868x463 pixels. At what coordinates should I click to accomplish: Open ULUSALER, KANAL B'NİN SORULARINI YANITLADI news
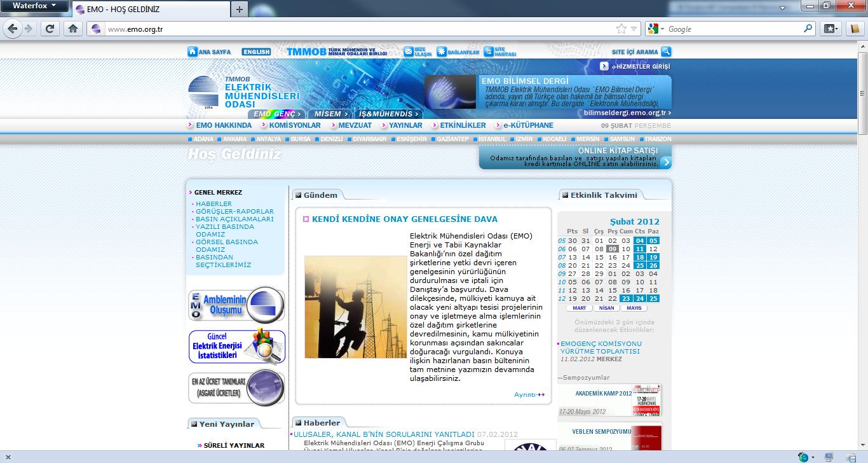click(x=384, y=434)
